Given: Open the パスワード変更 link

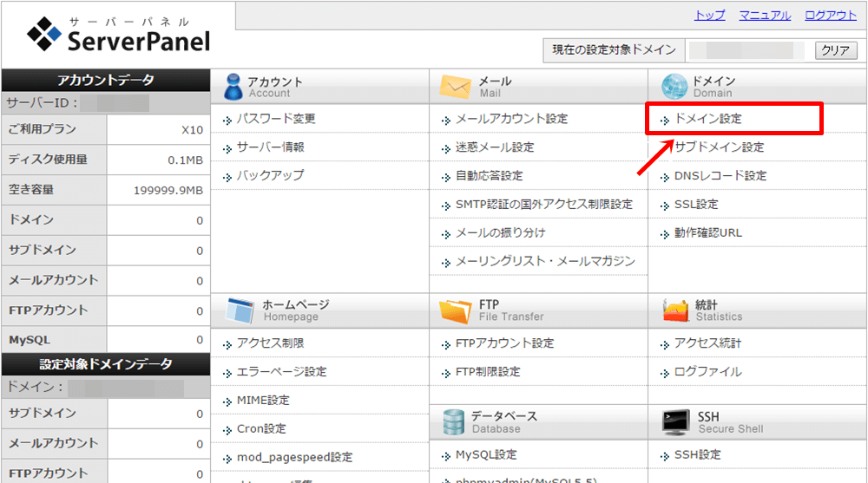Looking at the screenshot, I should coord(276,119).
